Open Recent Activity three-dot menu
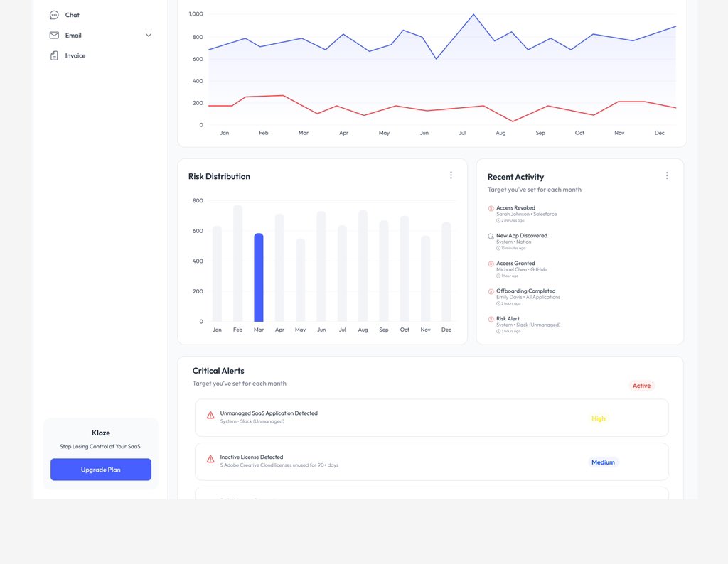Viewport: 728px width, 564px height. coord(667,175)
